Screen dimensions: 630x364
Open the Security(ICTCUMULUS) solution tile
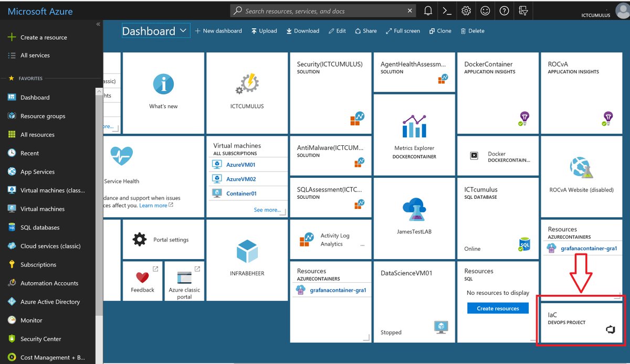331,93
